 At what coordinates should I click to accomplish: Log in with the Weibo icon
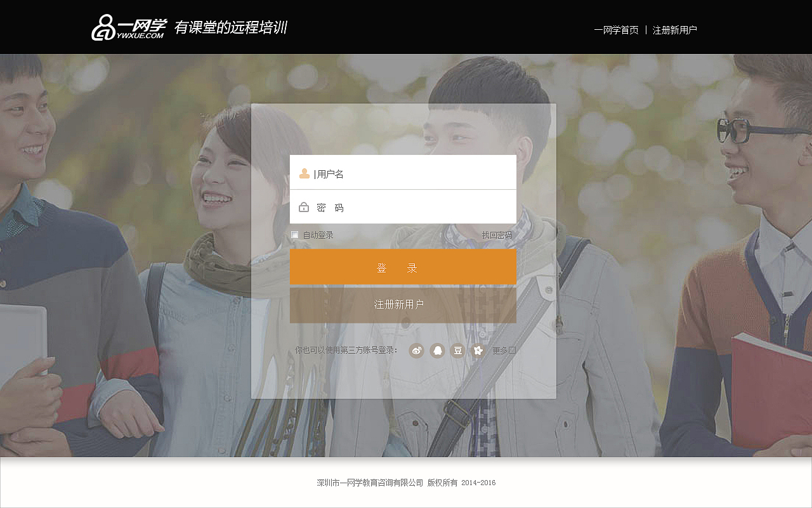417,351
